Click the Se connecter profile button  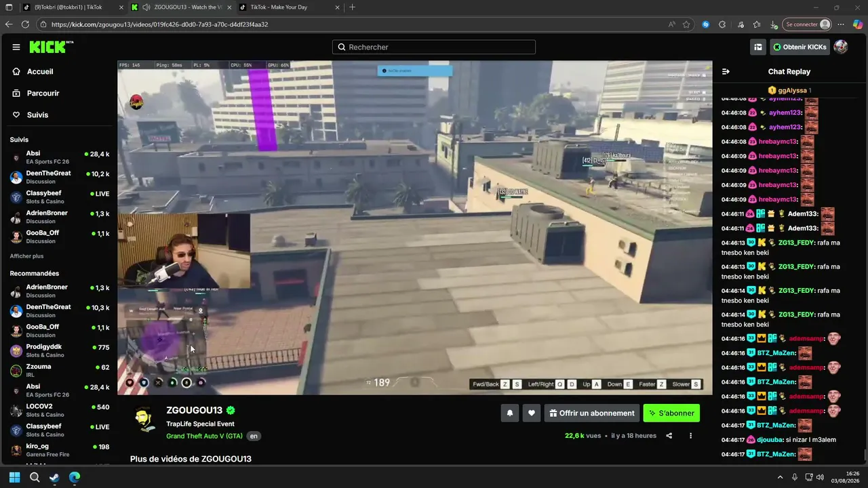(807, 24)
